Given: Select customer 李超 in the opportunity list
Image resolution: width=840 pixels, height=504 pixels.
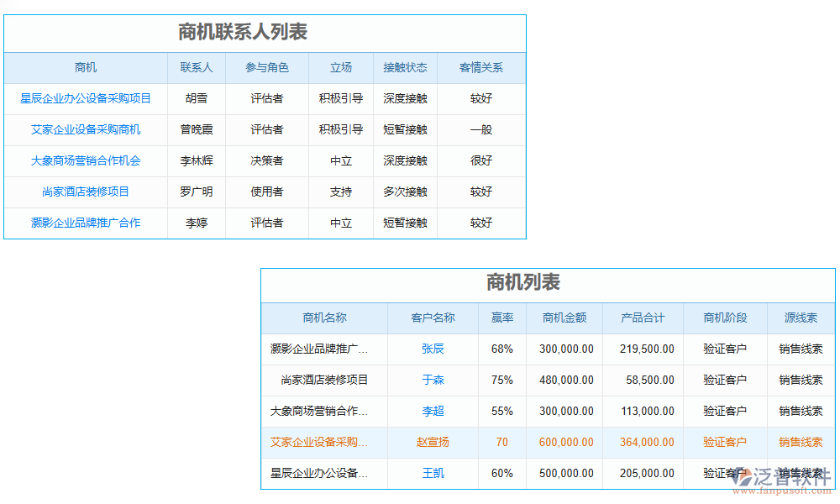Looking at the screenshot, I should coord(432,411).
